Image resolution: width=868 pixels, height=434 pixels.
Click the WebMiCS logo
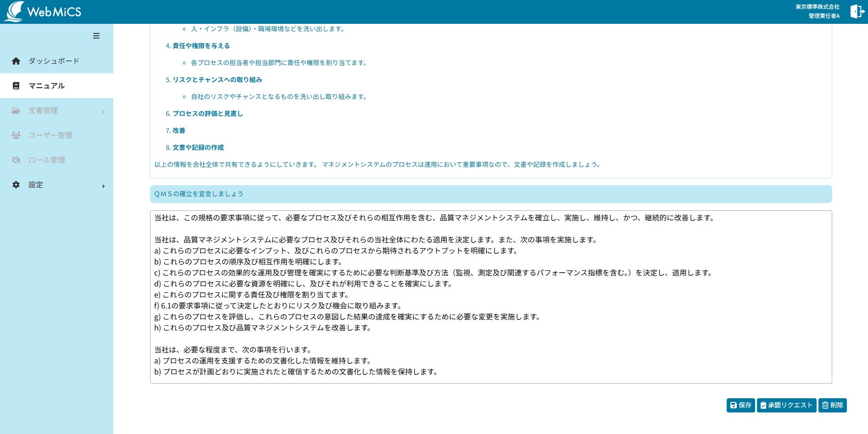(42, 11)
